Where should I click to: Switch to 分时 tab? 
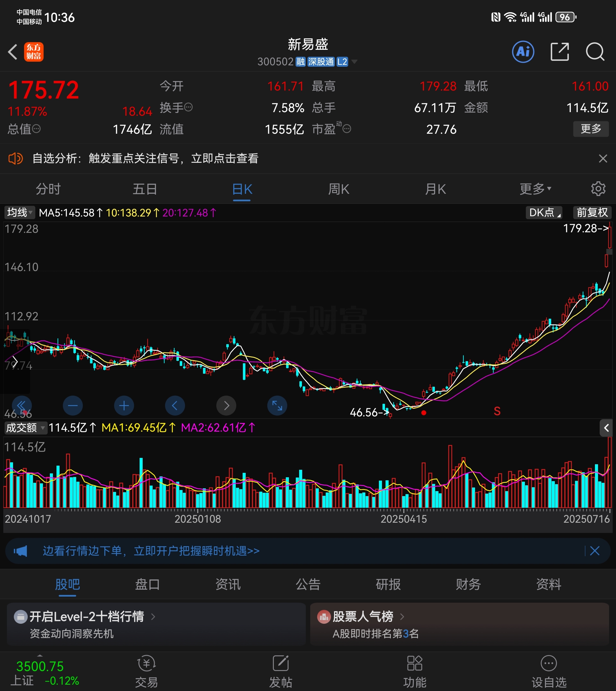(48, 189)
